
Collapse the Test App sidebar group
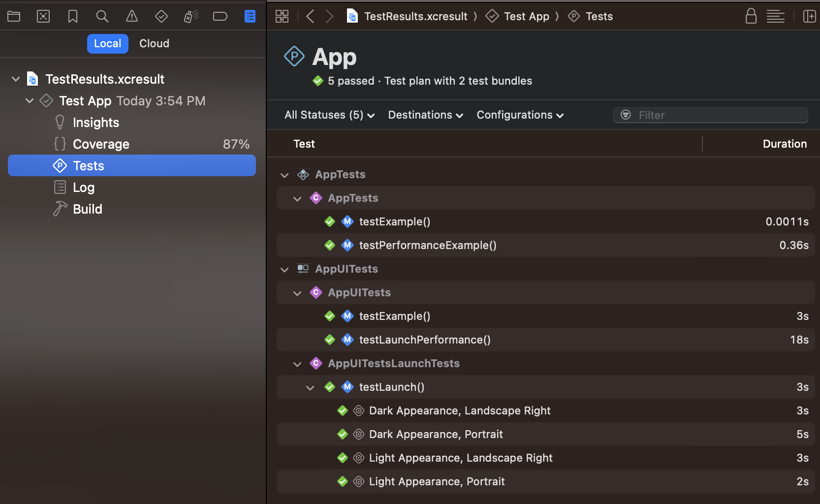(x=30, y=100)
